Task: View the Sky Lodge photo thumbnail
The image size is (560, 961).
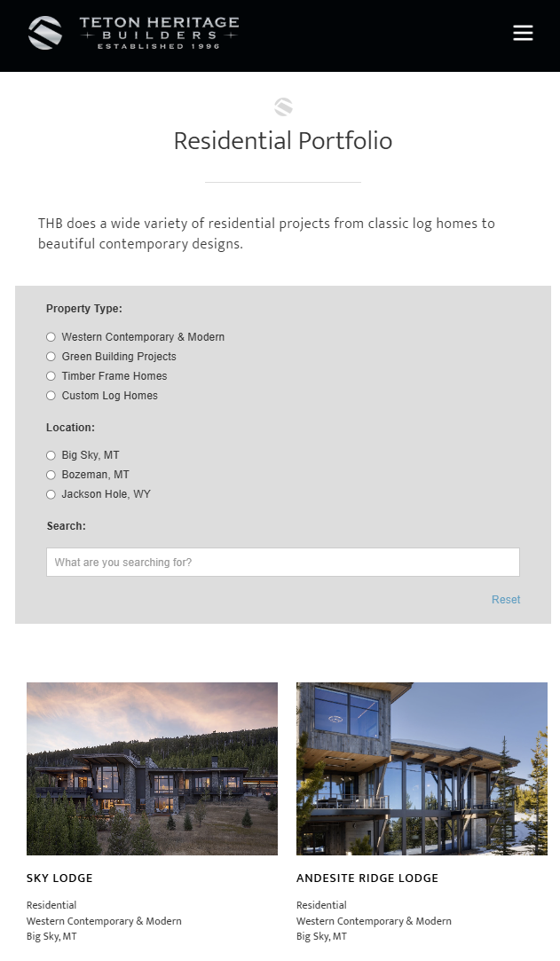Action: point(152,768)
